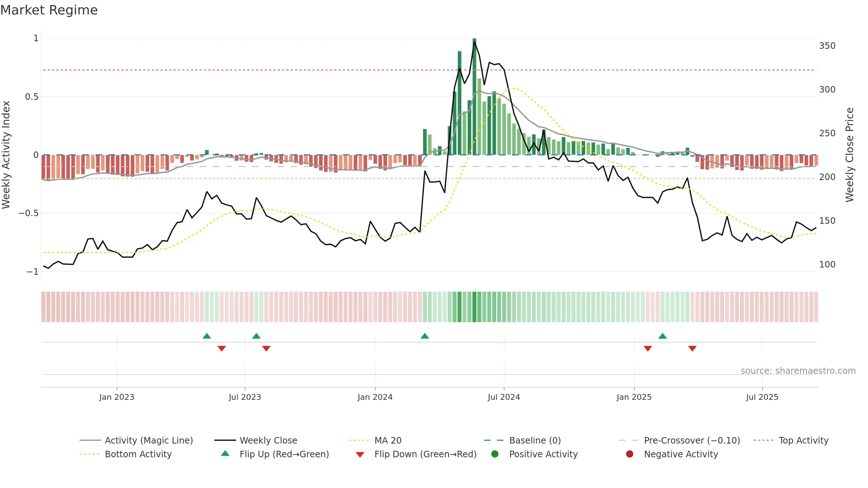The width and height of the screenshot is (868, 488).
Task: Click the Positive Activity green circle legend icon
Action: [x=495, y=454]
